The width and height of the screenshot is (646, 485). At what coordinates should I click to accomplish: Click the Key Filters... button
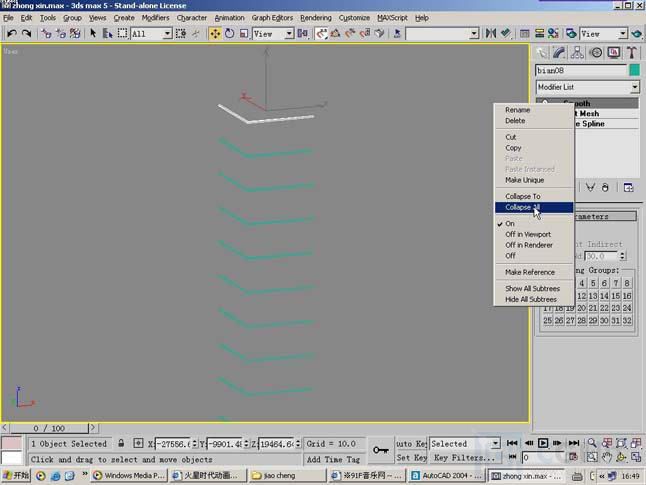coord(464,458)
